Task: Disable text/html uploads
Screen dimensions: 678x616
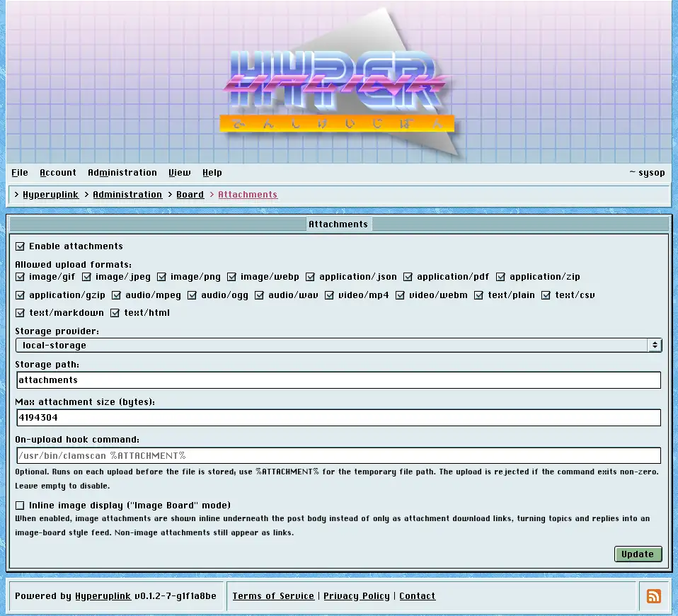Action: pyautogui.click(x=115, y=313)
